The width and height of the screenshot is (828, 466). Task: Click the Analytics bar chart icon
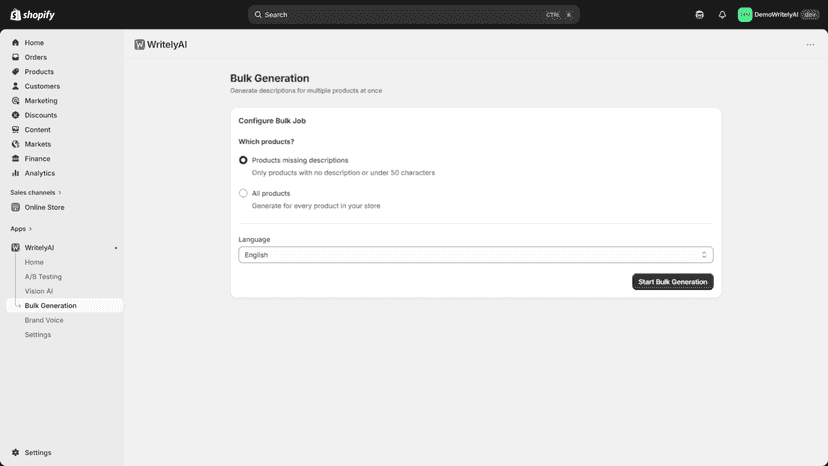tap(15, 173)
